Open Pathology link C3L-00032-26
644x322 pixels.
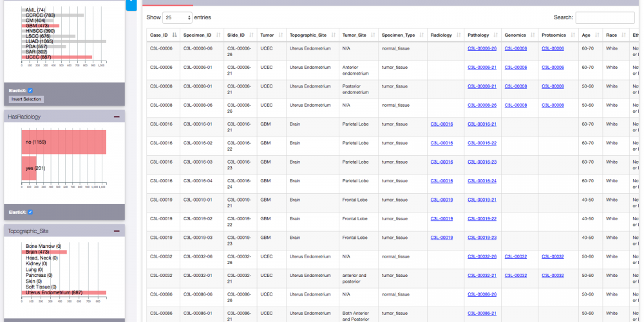click(x=482, y=256)
